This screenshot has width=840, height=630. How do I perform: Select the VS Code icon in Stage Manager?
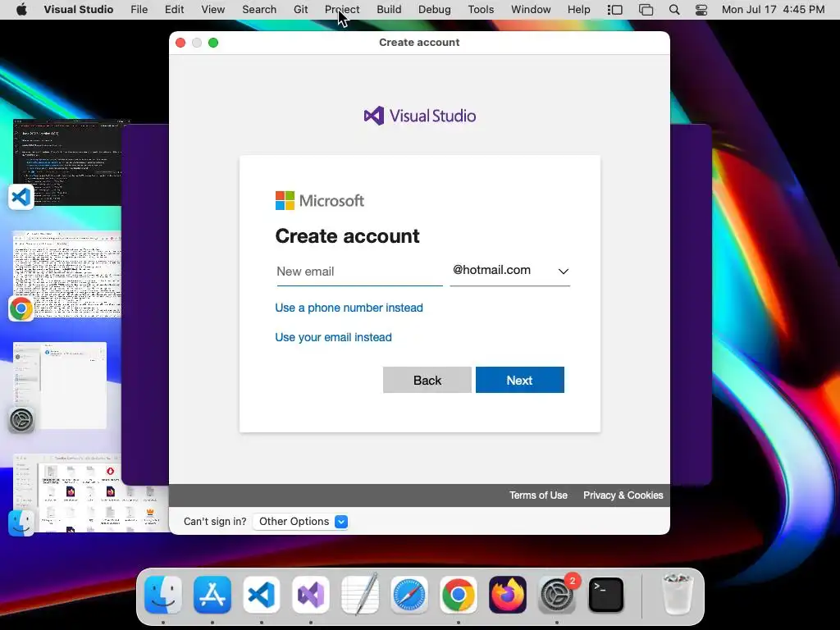click(x=21, y=197)
